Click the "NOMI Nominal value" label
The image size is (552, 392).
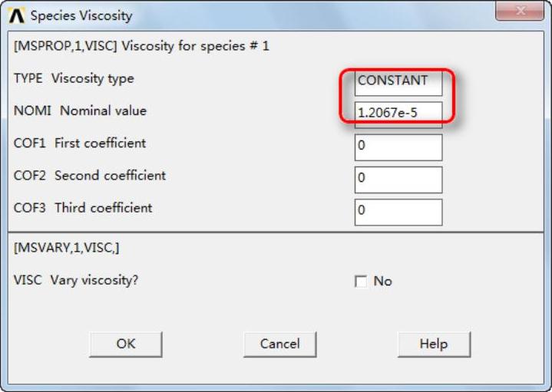pyautogui.click(x=80, y=110)
